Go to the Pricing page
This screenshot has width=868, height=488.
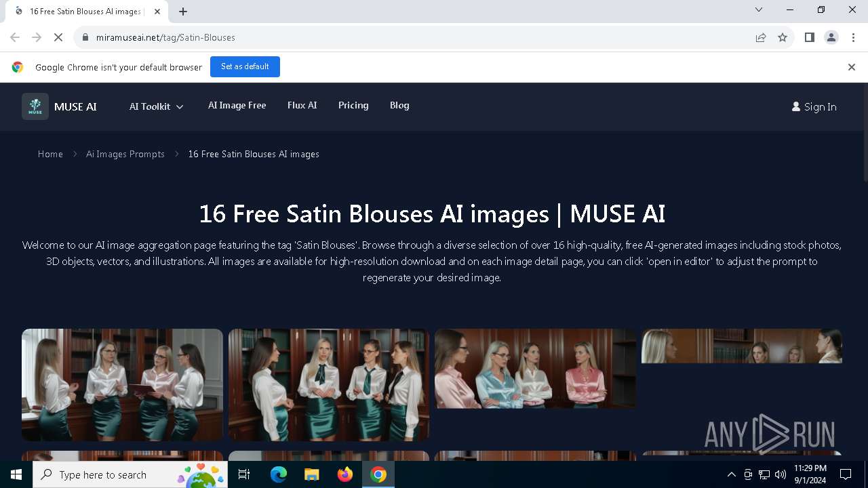353,105
